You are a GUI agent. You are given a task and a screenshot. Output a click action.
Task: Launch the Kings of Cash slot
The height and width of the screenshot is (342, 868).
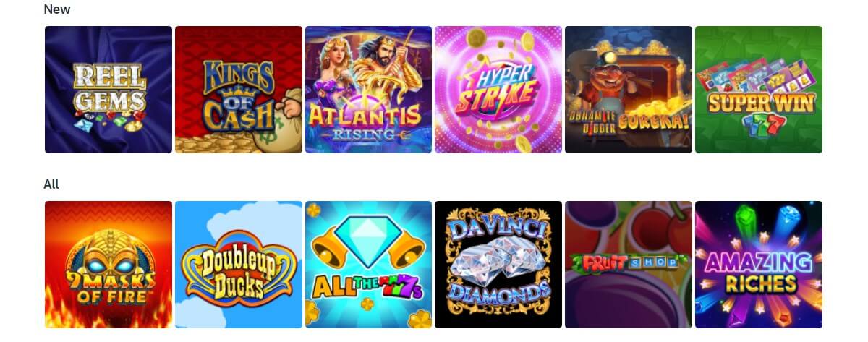[x=239, y=90]
